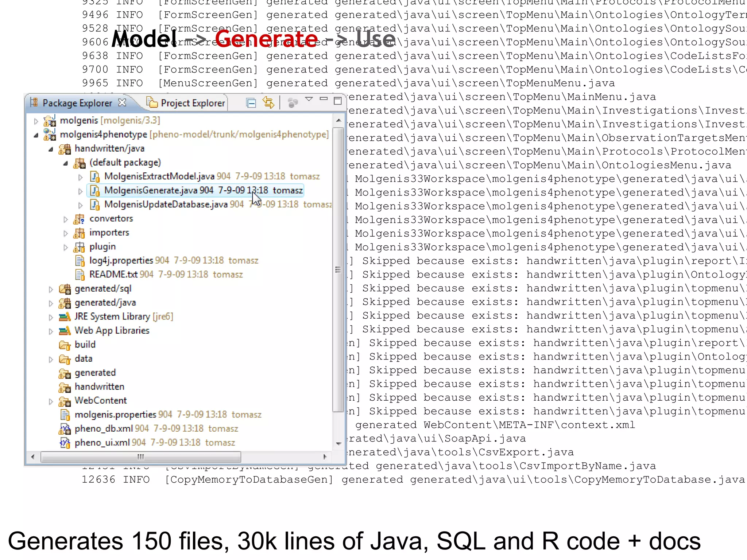Select the log4j.properties file icon

point(80,261)
